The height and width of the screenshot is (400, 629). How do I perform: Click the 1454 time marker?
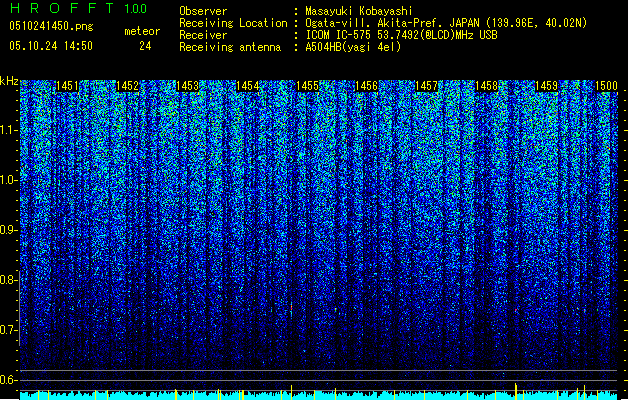pyautogui.click(x=248, y=86)
